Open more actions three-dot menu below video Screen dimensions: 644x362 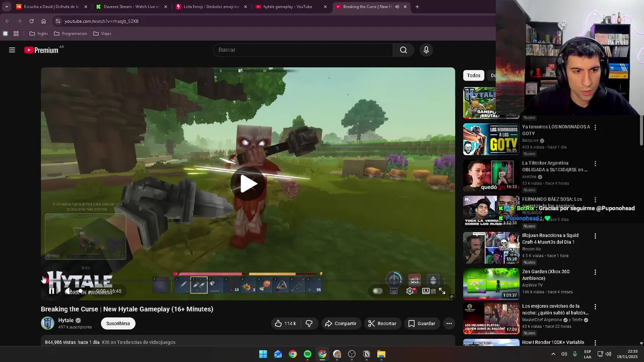point(449,323)
